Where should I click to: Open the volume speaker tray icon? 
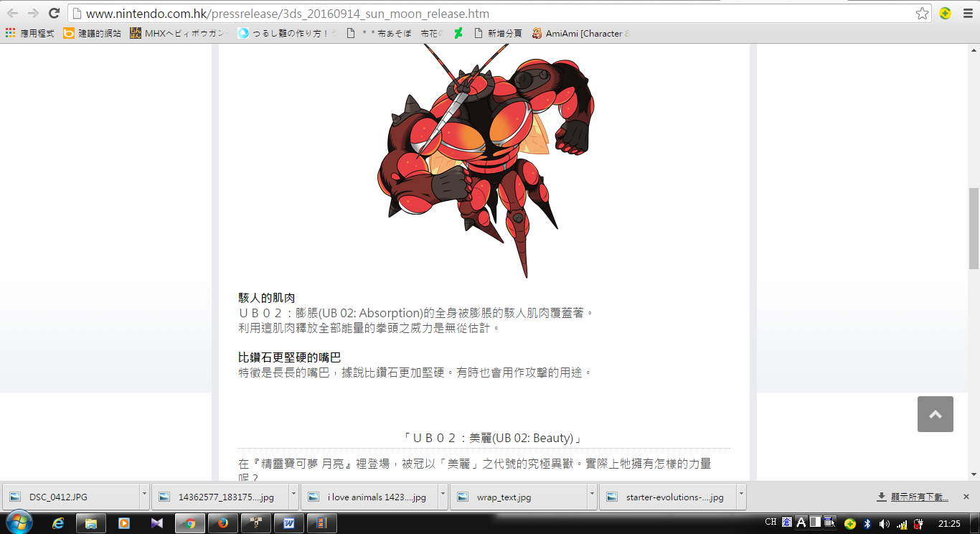(884, 523)
